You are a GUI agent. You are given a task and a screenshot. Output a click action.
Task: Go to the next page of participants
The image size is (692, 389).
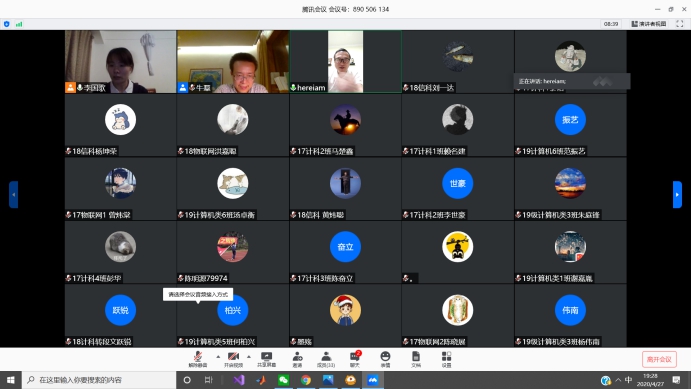[677, 194]
